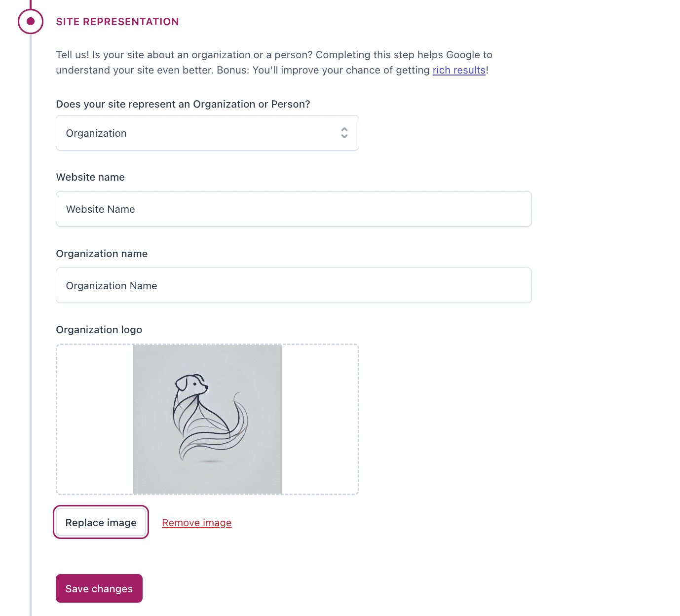Click the Organization name field label

click(x=102, y=253)
